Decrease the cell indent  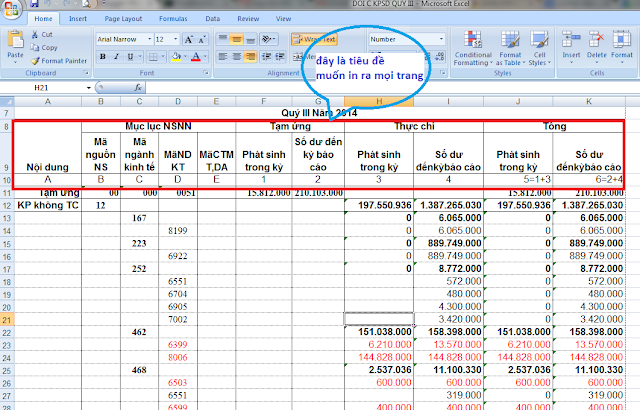pyautogui.click(x=266, y=57)
